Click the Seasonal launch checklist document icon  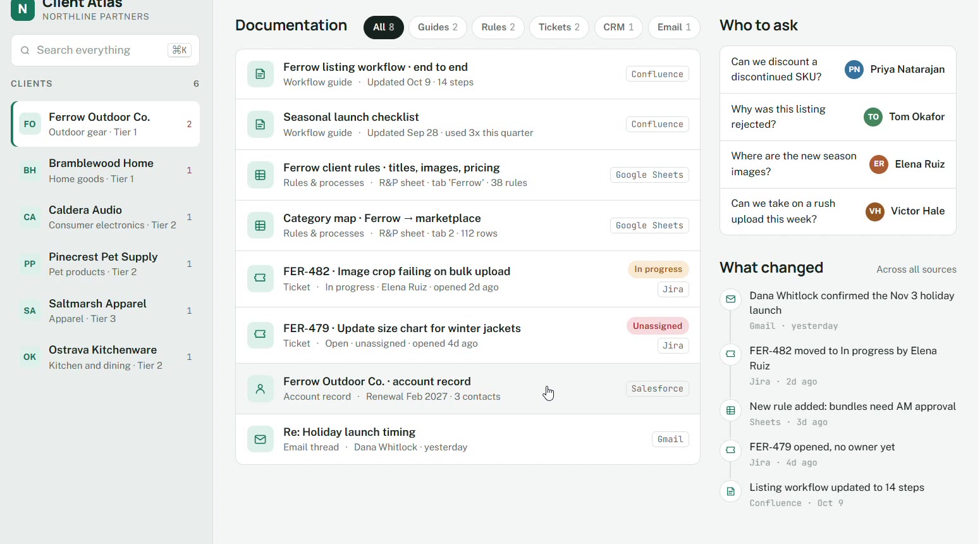260,125
